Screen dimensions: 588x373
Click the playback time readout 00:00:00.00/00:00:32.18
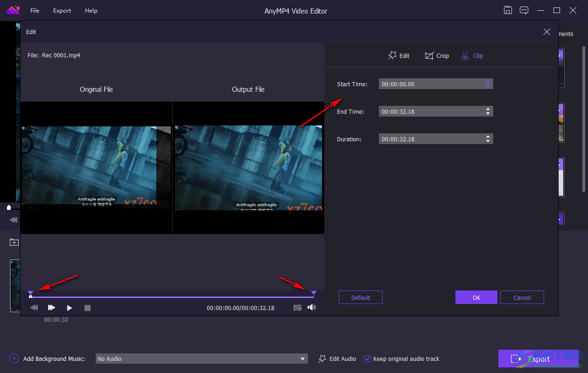pyautogui.click(x=240, y=308)
